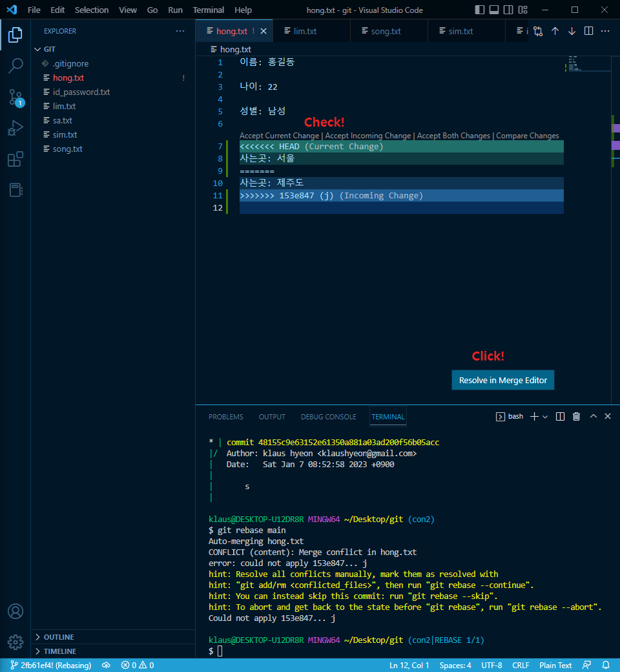Click Accept Current Change link
Viewport: 620px width, 672px height.
click(x=280, y=136)
